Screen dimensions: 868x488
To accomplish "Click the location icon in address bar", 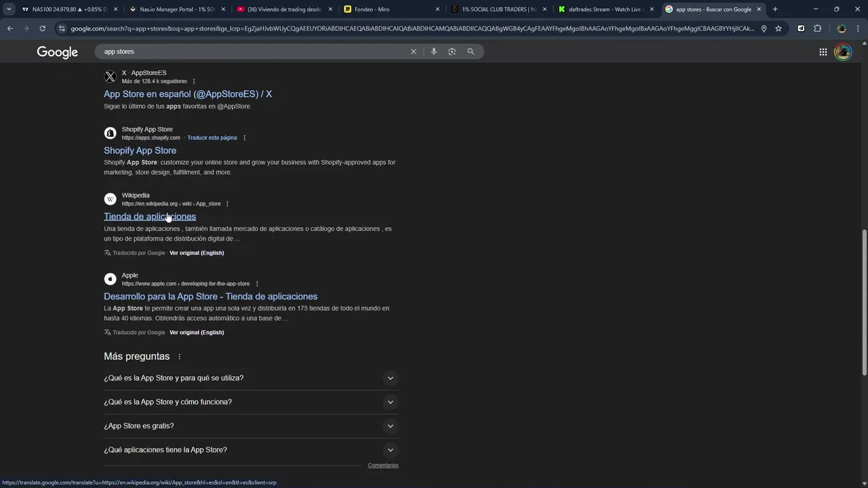I will [764, 28].
